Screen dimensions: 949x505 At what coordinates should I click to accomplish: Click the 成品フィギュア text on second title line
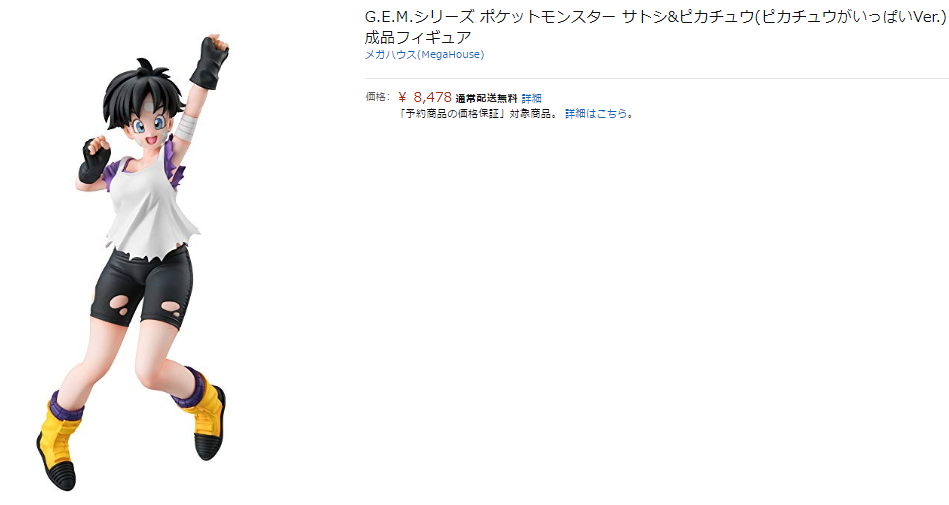point(418,38)
